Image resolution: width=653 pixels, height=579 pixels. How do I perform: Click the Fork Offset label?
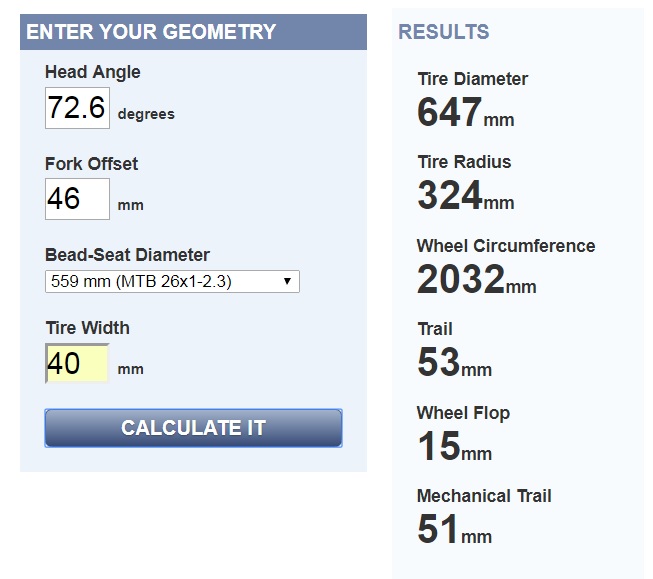(92, 164)
